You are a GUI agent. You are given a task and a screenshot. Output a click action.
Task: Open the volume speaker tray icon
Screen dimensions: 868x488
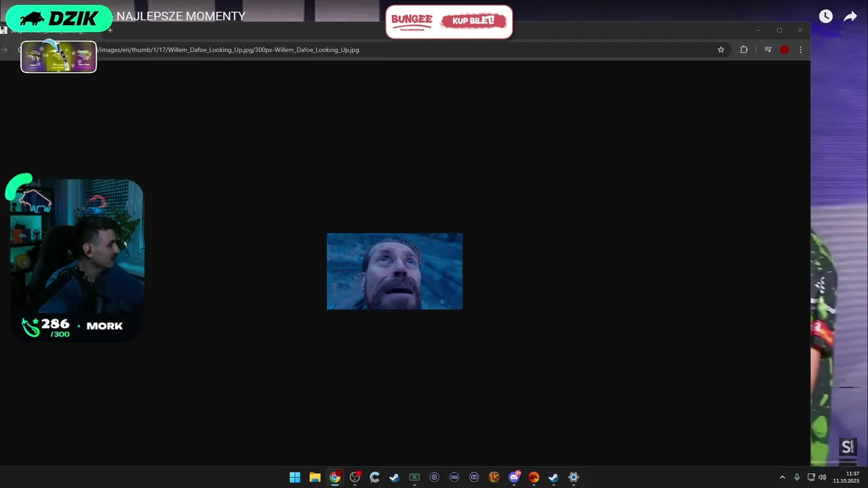pyautogui.click(x=823, y=477)
